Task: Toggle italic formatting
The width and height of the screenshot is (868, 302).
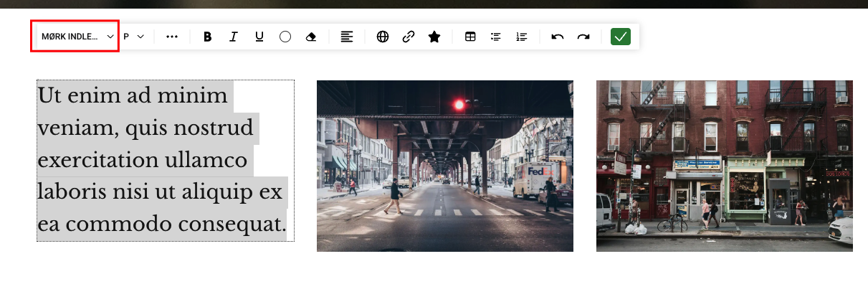Action: [233, 37]
